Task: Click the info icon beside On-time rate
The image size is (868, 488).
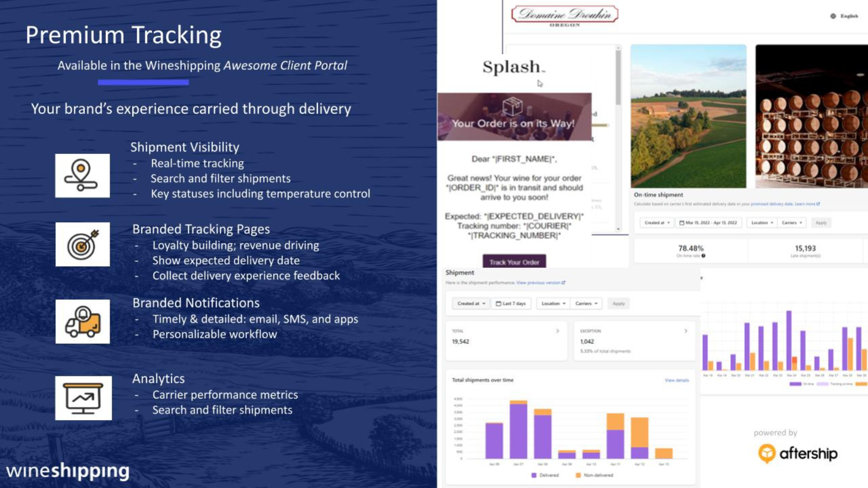Action: click(703, 255)
